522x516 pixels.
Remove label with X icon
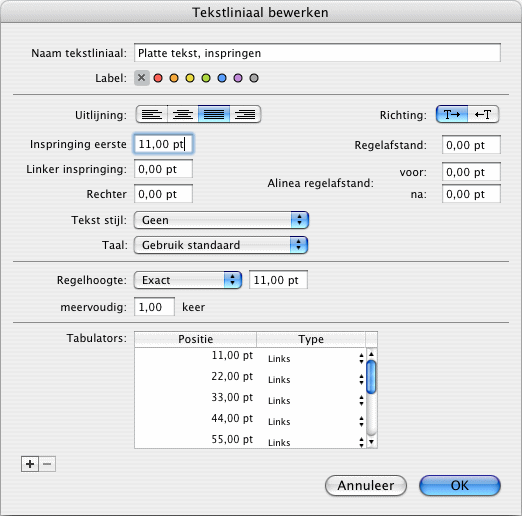[142, 78]
